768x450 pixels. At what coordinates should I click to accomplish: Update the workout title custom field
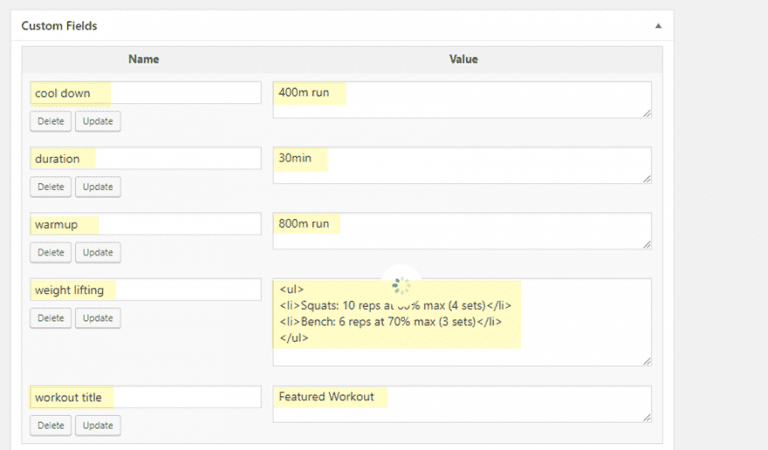click(x=98, y=425)
